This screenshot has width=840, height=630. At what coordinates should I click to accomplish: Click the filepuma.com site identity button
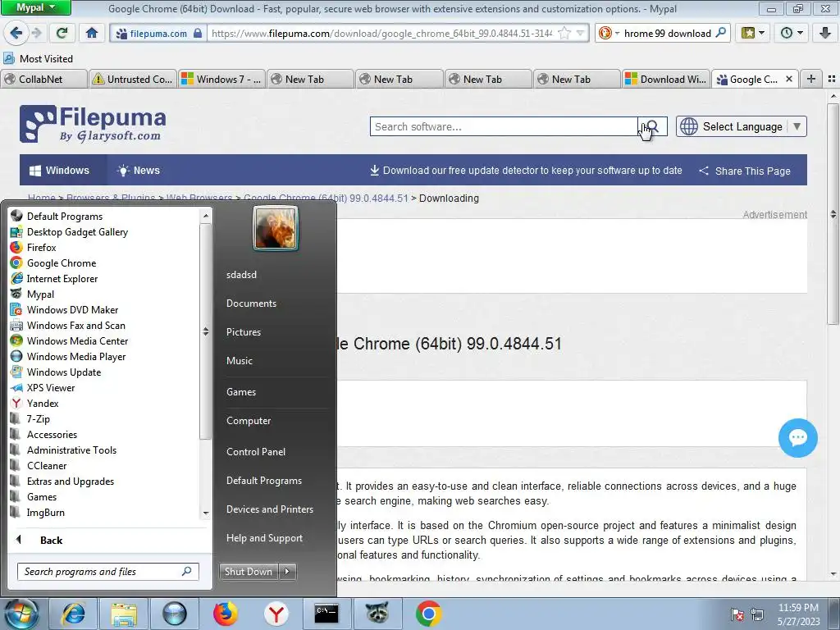coord(158,33)
